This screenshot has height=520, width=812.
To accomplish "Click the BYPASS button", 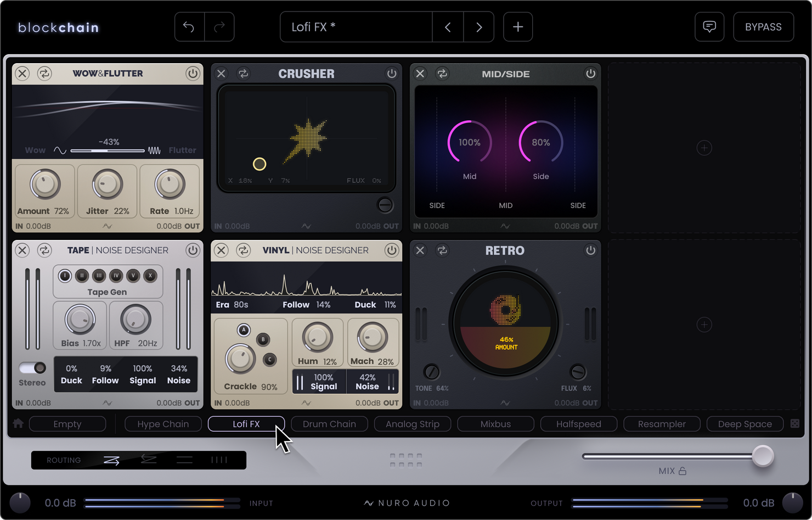I will coord(763,27).
